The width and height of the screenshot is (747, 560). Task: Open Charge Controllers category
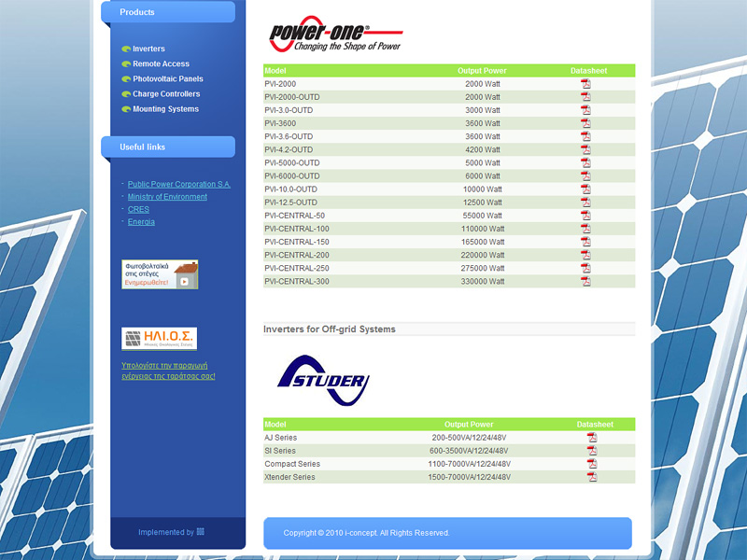point(166,94)
